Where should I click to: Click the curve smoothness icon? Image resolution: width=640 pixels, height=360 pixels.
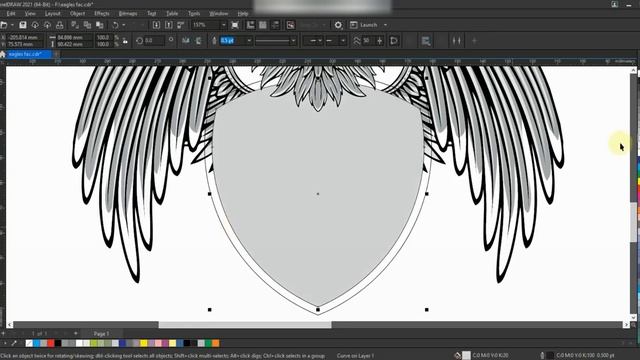pos(357,41)
